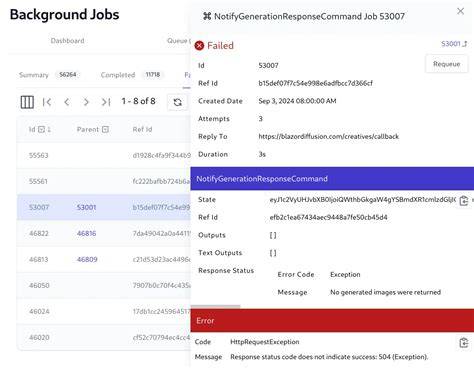This screenshot has width=474, height=369.
Task: Click the red Error section header
Action: (x=332, y=320)
